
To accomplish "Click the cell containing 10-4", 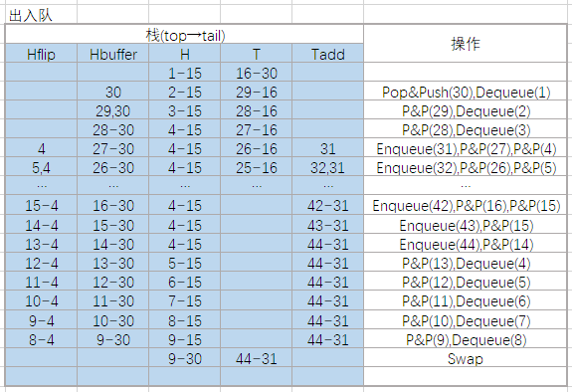I will pyautogui.click(x=41, y=300).
